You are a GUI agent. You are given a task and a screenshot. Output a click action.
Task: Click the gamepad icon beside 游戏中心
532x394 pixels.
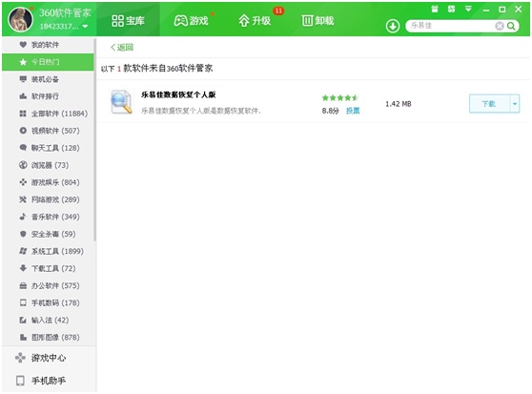(20, 358)
